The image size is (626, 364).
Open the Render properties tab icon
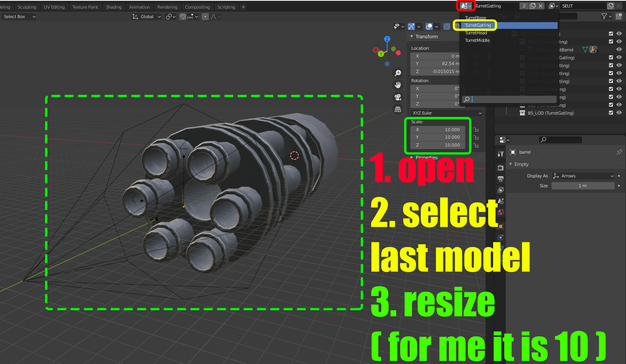[x=501, y=168]
